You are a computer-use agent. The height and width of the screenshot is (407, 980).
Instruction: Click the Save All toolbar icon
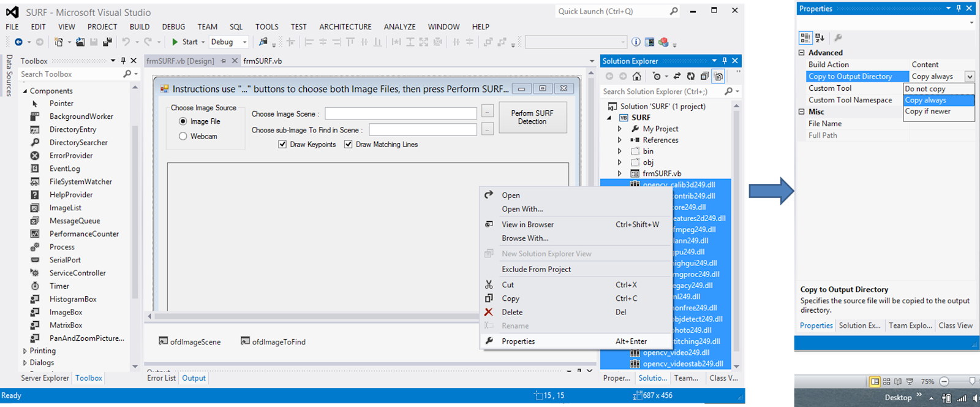(107, 42)
